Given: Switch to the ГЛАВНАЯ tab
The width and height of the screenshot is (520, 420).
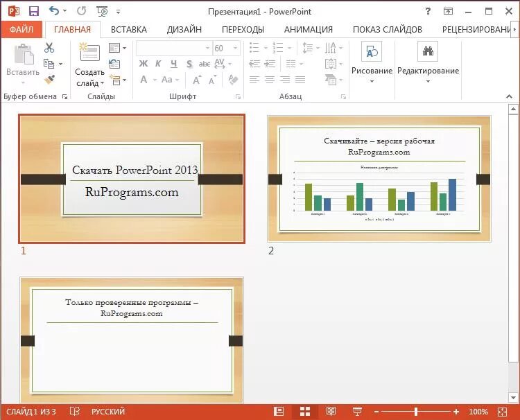Looking at the screenshot, I should pyautogui.click(x=72, y=30).
